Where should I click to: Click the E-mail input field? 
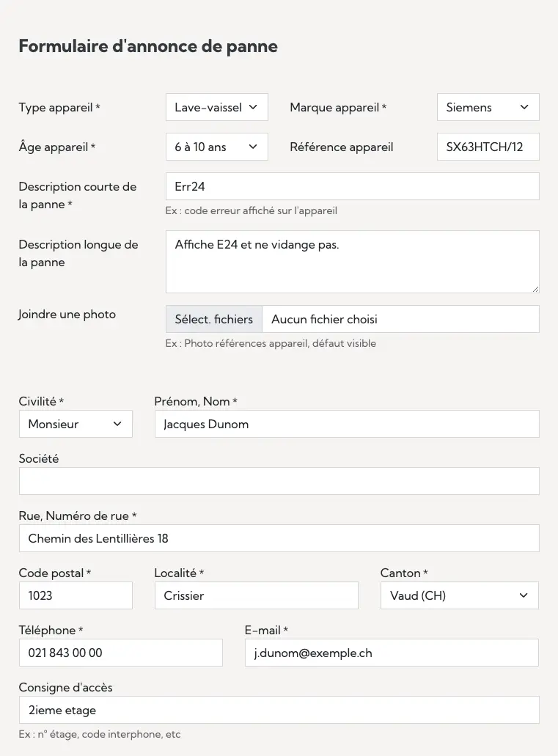(392, 653)
